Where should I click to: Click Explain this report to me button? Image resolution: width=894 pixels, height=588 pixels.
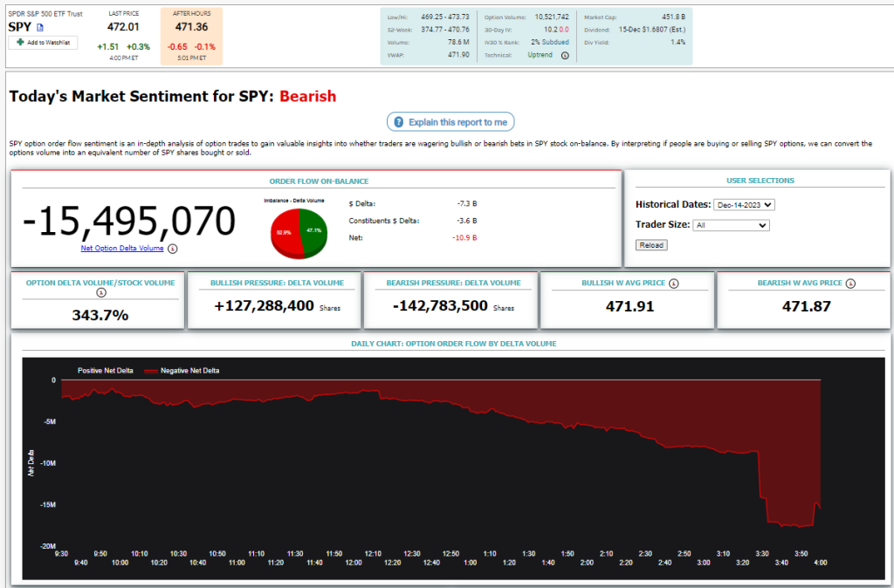(450, 122)
